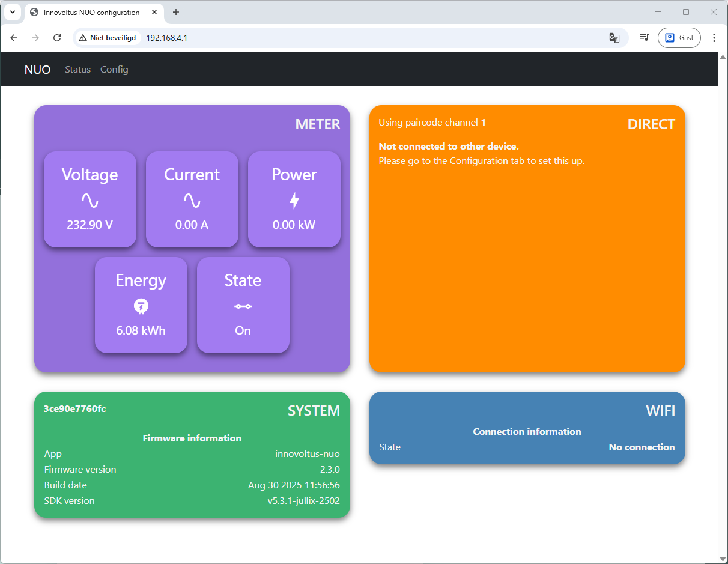
Task: Open the Chrome three-dot menu
Action: coord(714,38)
